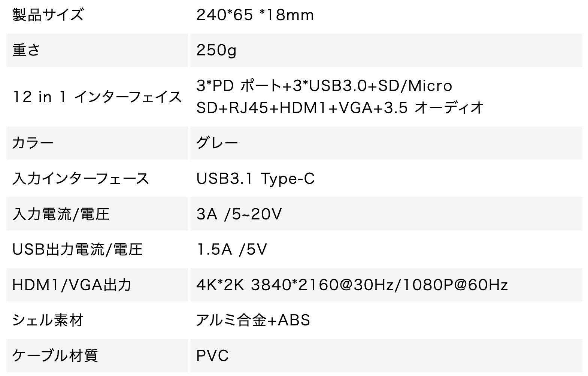Click the 入力インターフェース label

[81, 179]
